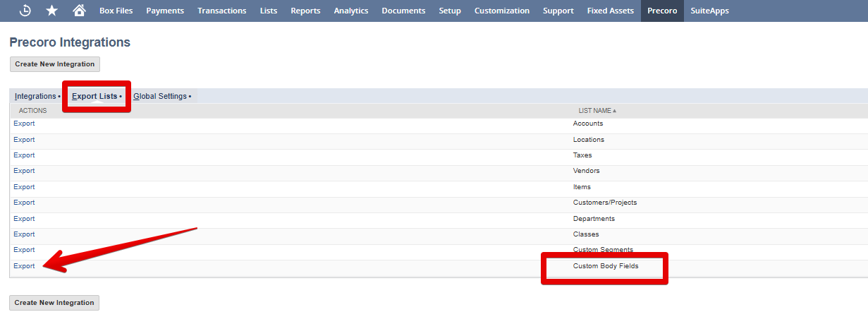Open the Customization menu
Screen dimensions: 868x324
[x=502, y=11]
